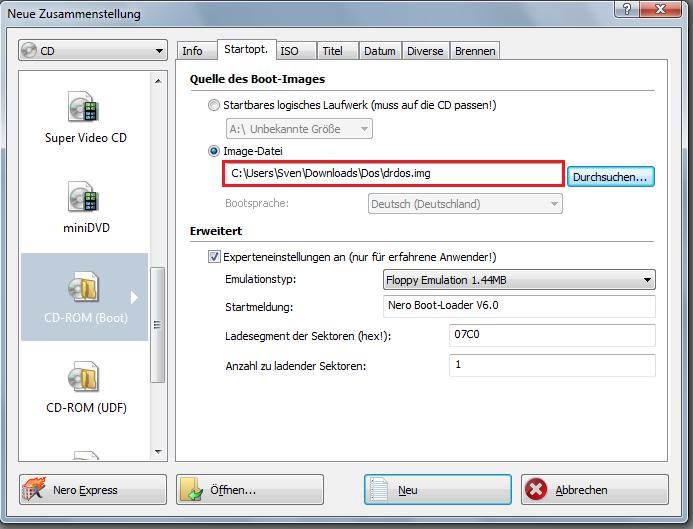Expand the Emulationstyp Floppy Emulation dropdown
This screenshot has width=693, height=529.
pyautogui.click(x=519, y=280)
